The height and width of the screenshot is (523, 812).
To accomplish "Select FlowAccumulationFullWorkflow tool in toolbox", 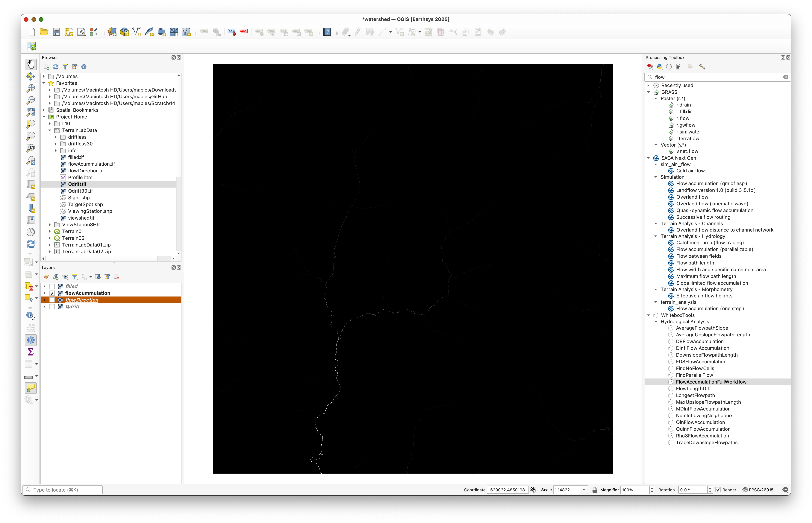I will (711, 382).
